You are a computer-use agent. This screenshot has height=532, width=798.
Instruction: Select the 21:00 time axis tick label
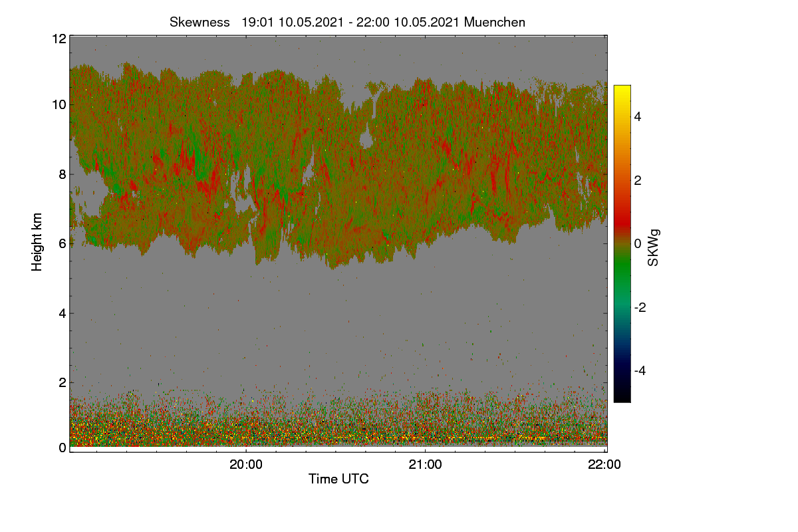(425, 465)
